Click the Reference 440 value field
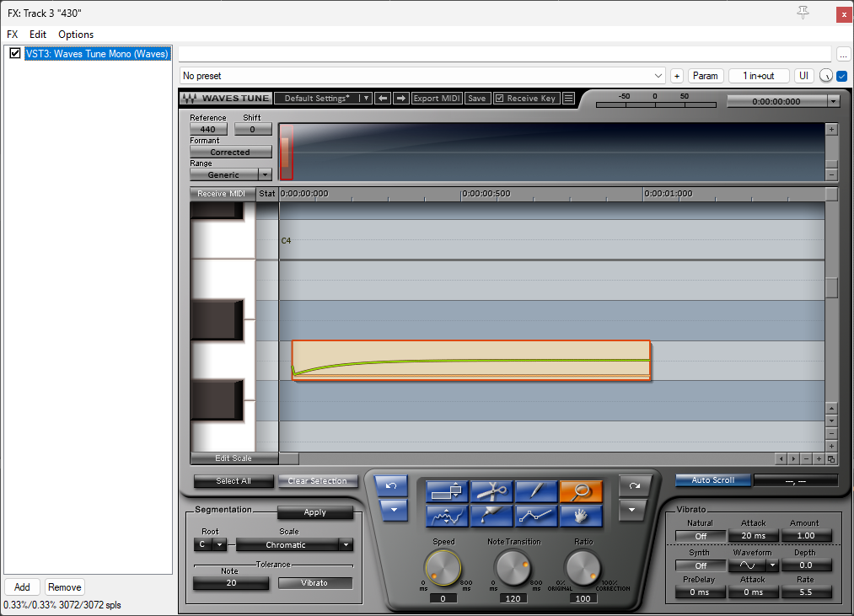Image resolution: width=854 pixels, height=616 pixels. pos(208,129)
